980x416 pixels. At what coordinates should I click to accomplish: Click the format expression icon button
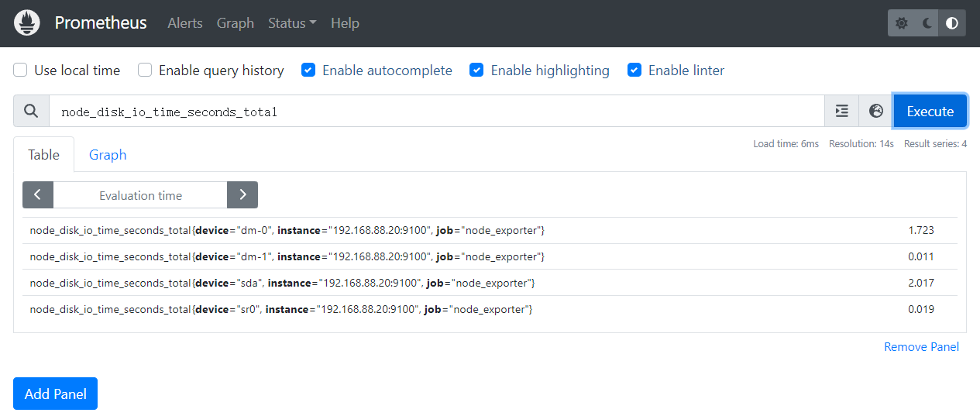841,111
